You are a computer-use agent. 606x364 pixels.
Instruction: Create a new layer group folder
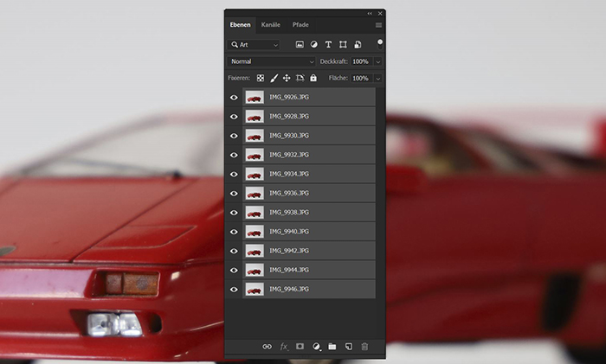332,347
